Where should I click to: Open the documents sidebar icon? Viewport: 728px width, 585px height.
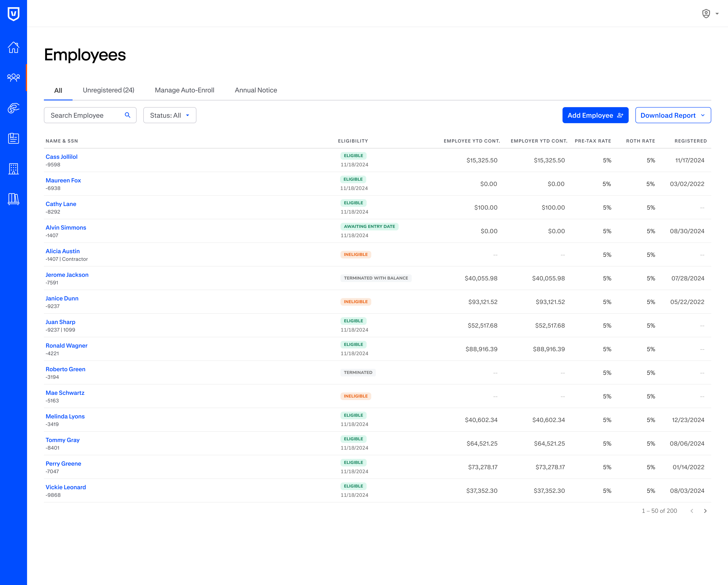[14, 138]
